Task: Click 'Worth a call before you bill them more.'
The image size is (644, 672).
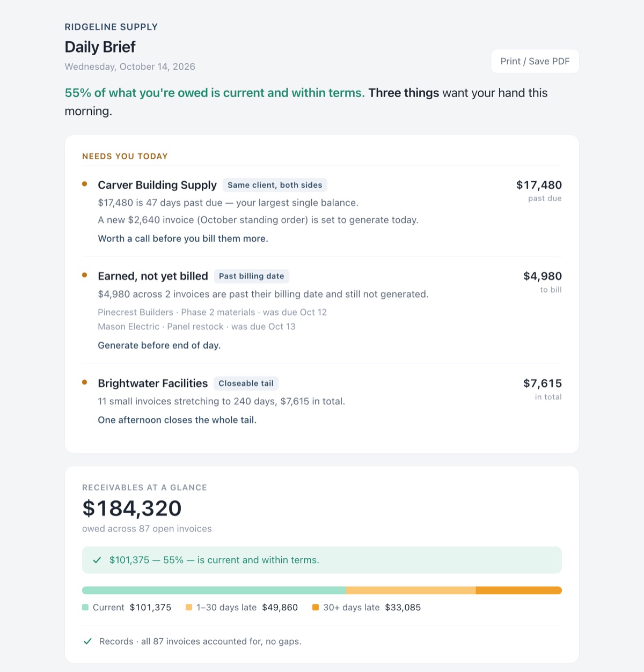Action: (183, 239)
